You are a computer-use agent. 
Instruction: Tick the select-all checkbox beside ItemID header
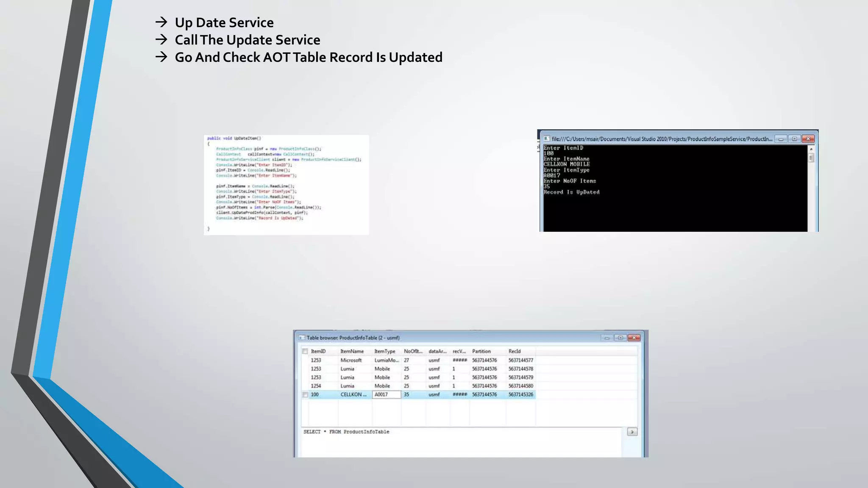click(x=305, y=351)
